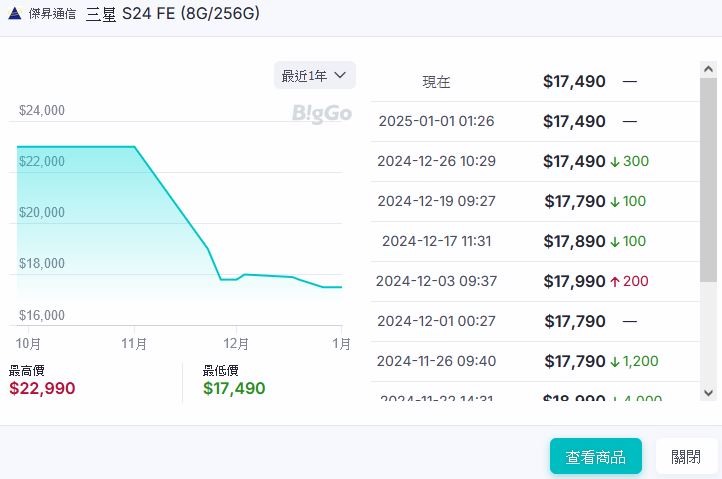Click the 關閉 button
This screenshot has width=722, height=479.
(x=686, y=456)
